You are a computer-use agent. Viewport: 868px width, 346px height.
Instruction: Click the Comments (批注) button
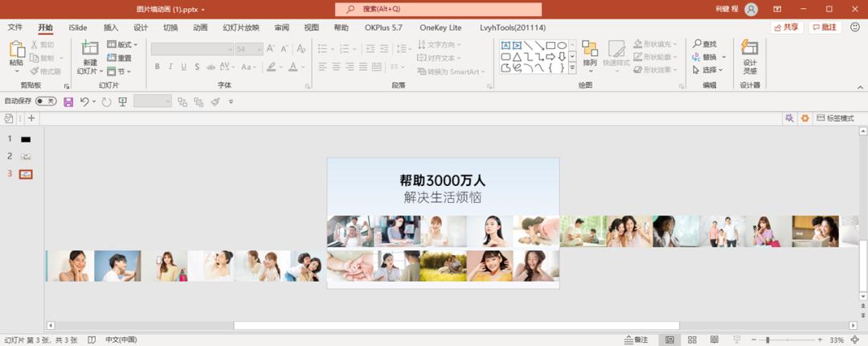[825, 27]
